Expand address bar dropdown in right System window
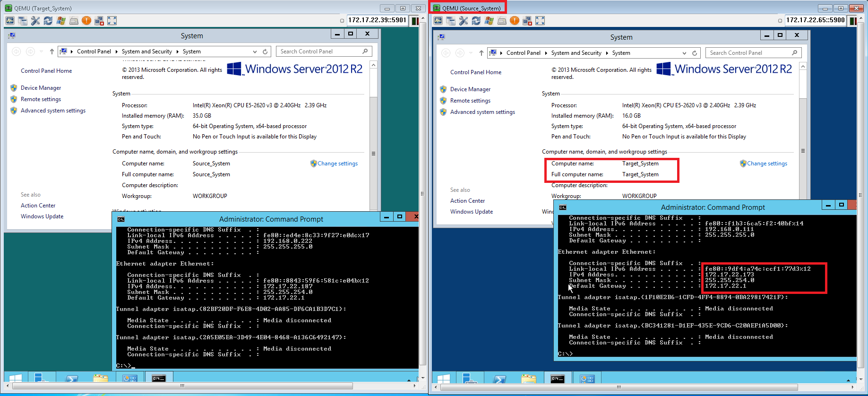Screen dimensions: 868x396 [684, 53]
